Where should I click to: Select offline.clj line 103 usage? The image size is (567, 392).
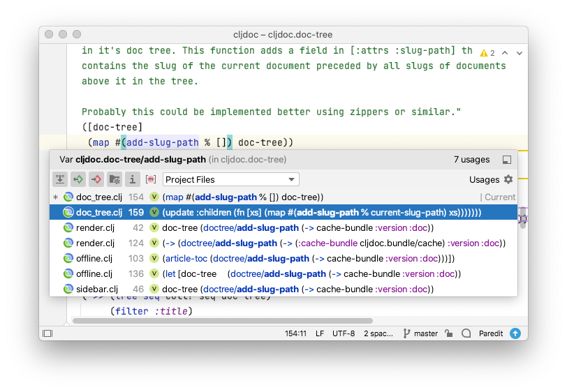(283, 258)
